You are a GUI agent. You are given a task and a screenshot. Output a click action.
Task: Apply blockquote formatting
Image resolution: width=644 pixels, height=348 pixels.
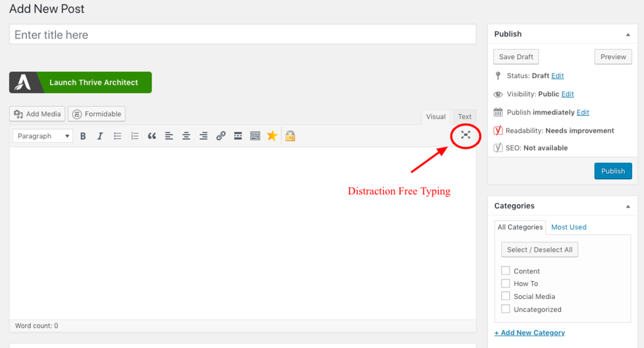pyautogui.click(x=152, y=136)
